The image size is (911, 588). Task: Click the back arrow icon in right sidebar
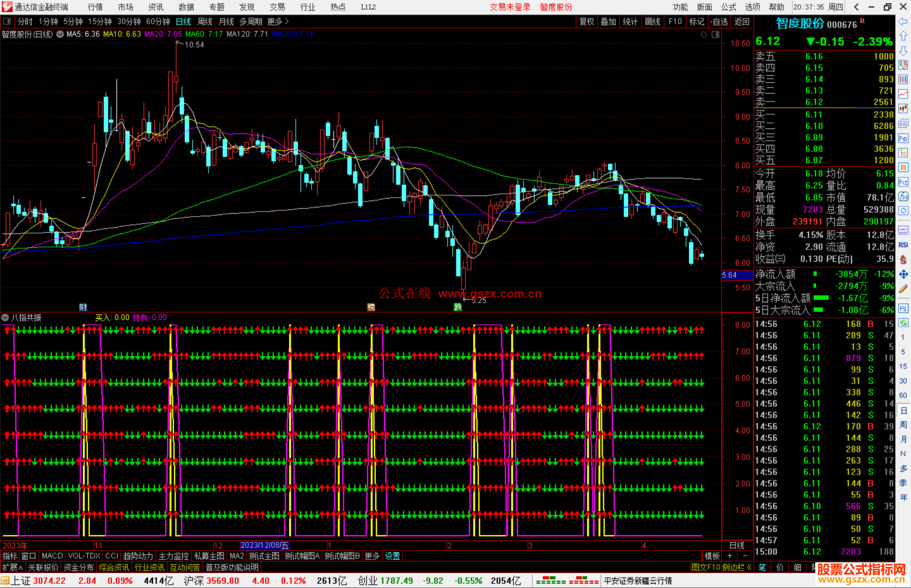(x=903, y=21)
